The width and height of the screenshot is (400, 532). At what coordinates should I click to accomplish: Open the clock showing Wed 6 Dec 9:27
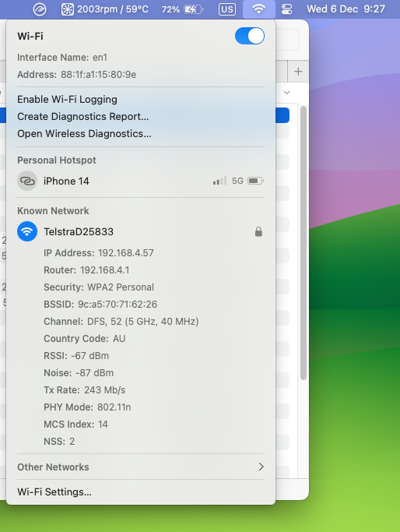(x=346, y=9)
